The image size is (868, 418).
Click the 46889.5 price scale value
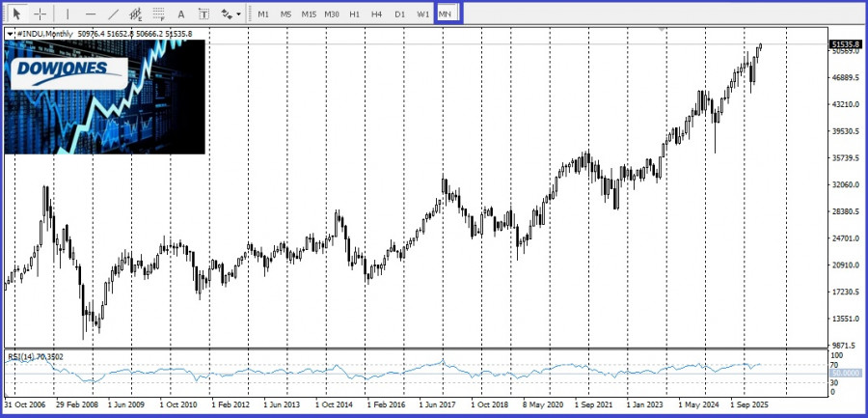coord(847,77)
